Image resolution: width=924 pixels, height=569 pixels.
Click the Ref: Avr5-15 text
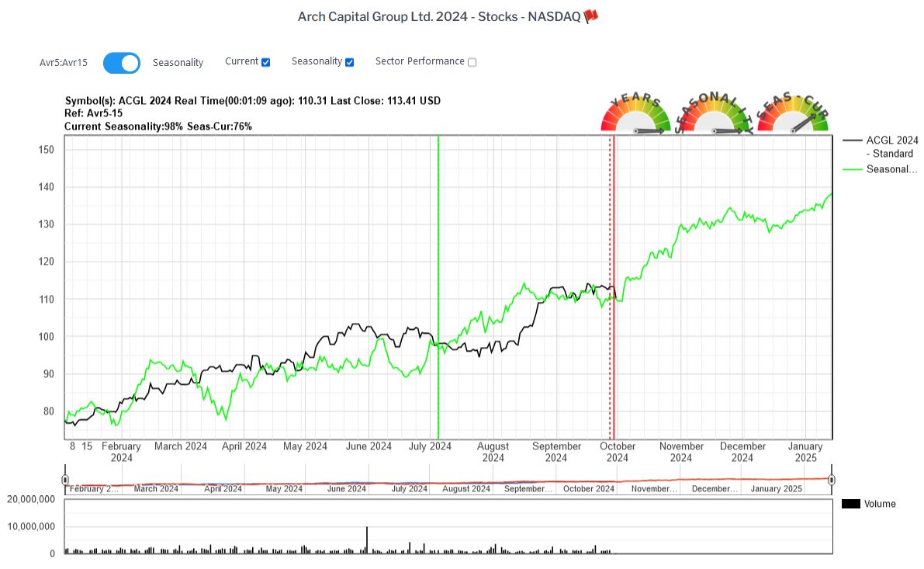[x=94, y=113]
